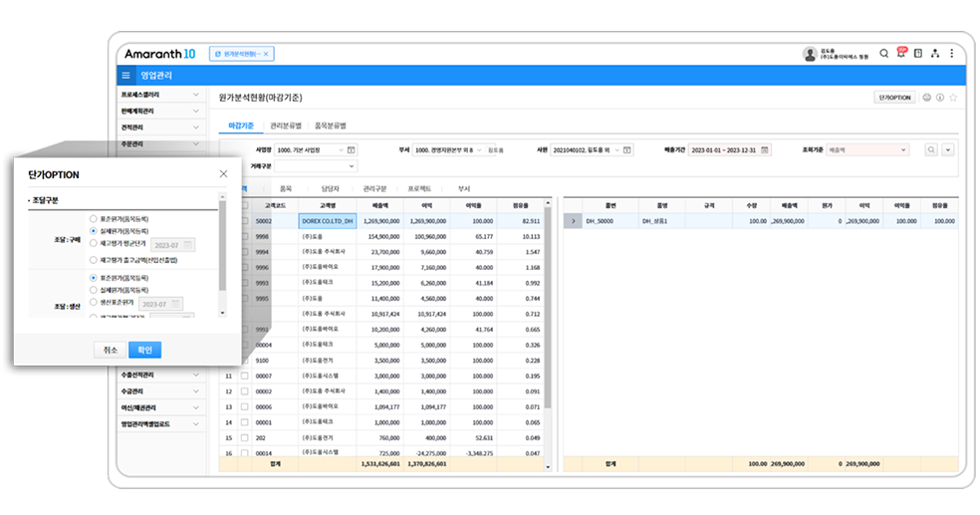
Task: Expand the 견적관리 sidebar menu
Action: 160,127
